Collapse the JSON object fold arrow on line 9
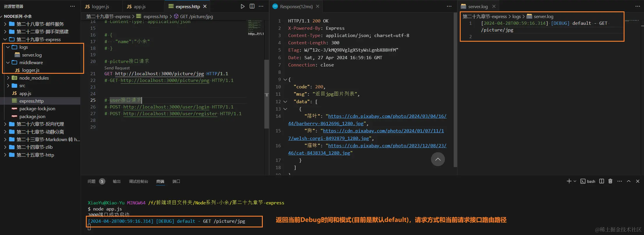The image size is (644, 235). pyautogui.click(x=285, y=79)
